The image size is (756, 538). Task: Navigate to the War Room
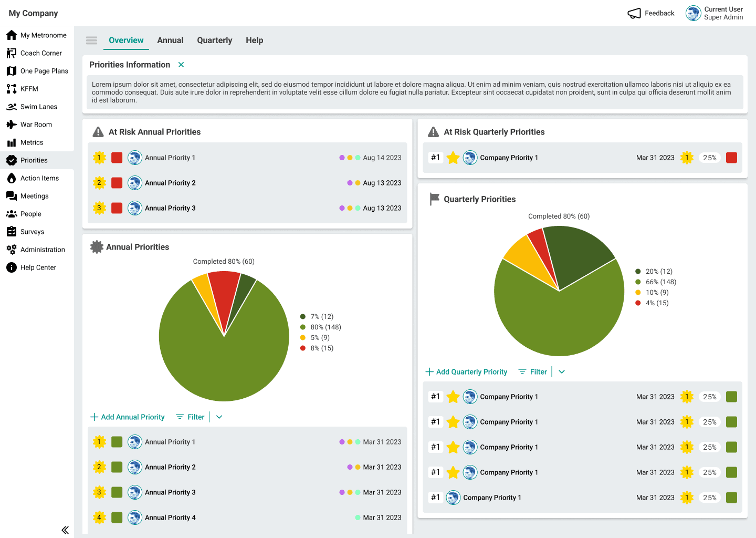click(37, 124)
